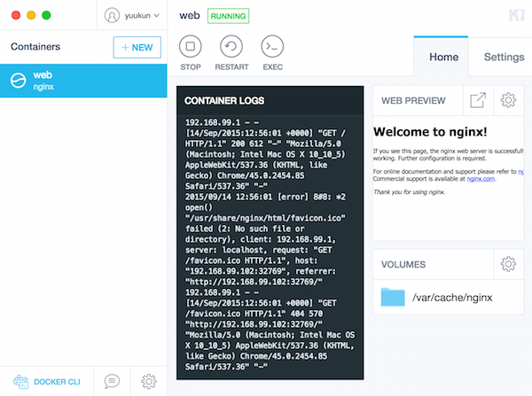
Task: Open the /var/cache/nginx folder icon
Action: 393,298
